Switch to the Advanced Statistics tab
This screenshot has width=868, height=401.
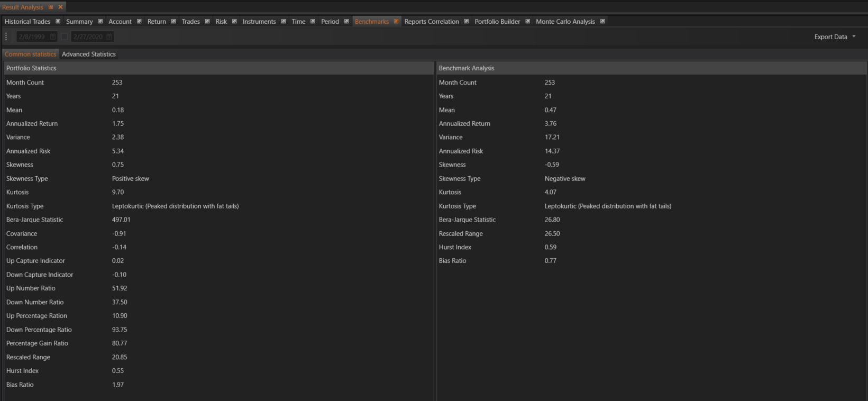[88, 54]
